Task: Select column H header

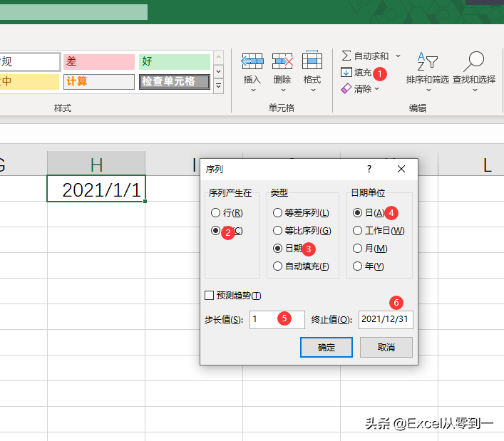Action: 96,163
